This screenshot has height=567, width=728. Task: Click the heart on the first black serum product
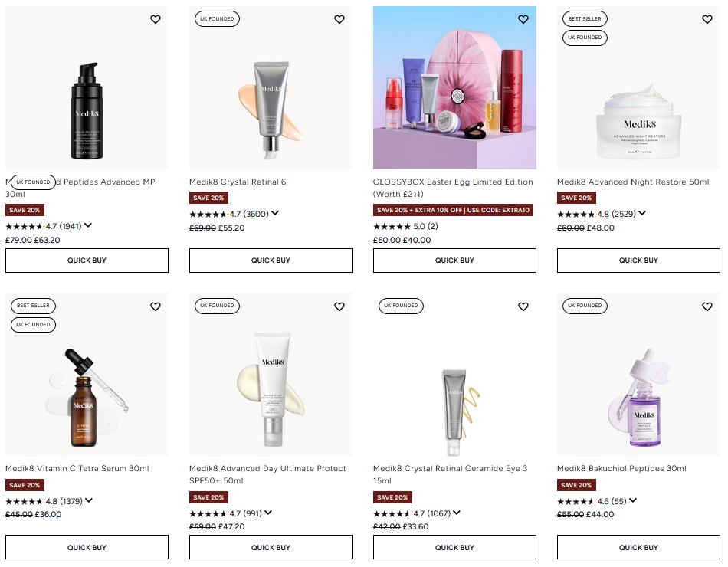tap(156, 19)
